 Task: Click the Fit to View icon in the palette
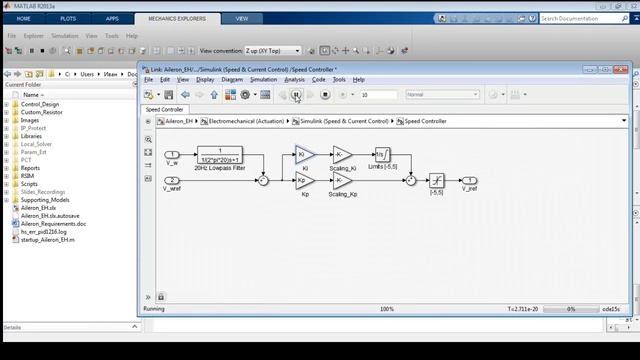point(148,152)
